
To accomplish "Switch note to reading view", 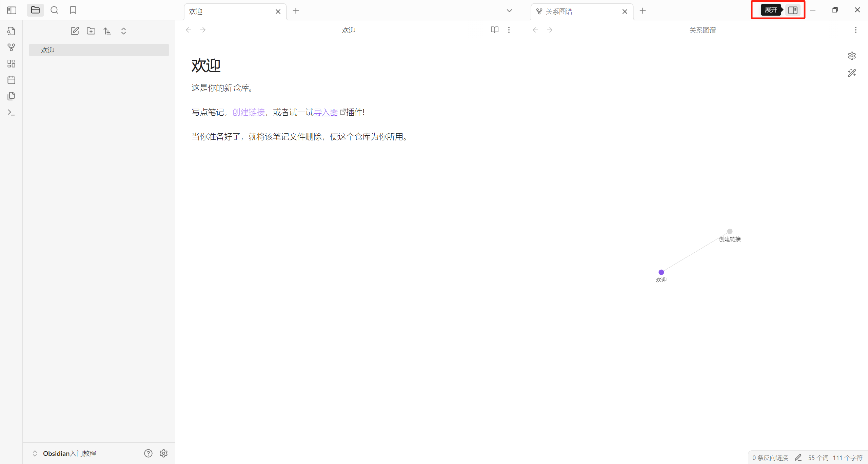I will click(494, 30).
